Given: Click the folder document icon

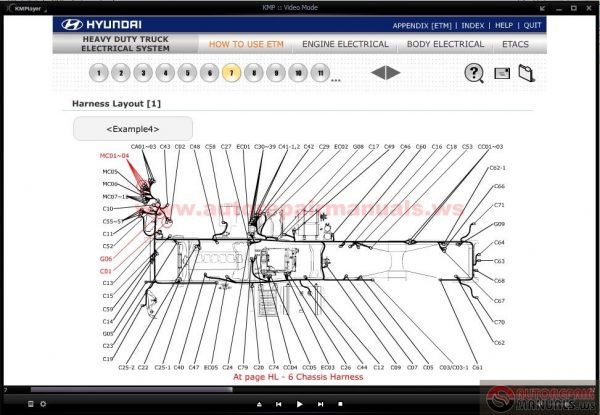Looking at the screenshot, I should [527, 73].
